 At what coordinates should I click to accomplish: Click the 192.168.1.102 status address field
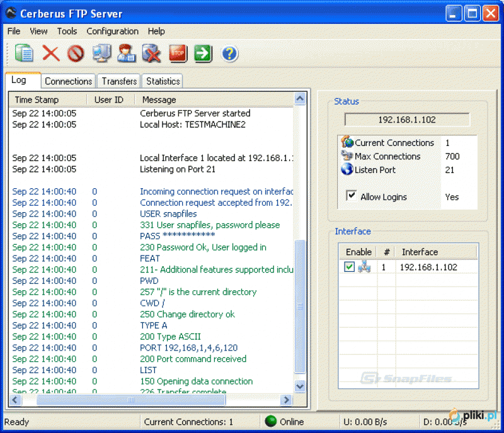(x=407, y=120)
